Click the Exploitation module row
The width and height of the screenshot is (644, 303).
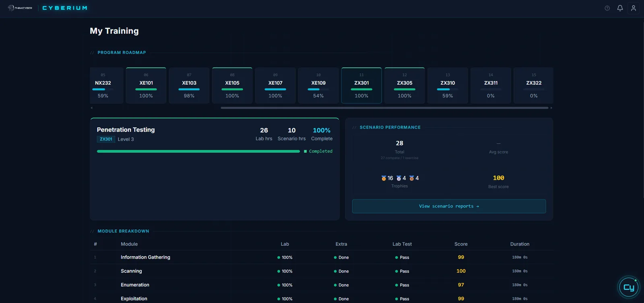[322, 299]
